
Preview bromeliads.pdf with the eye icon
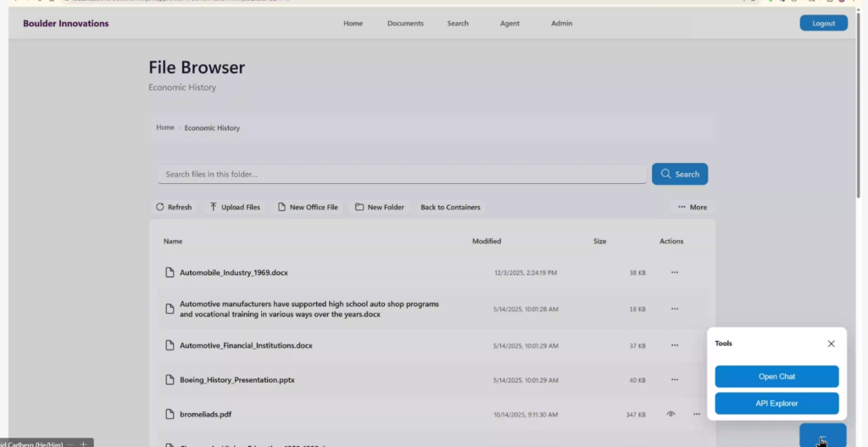pos(670,414)
